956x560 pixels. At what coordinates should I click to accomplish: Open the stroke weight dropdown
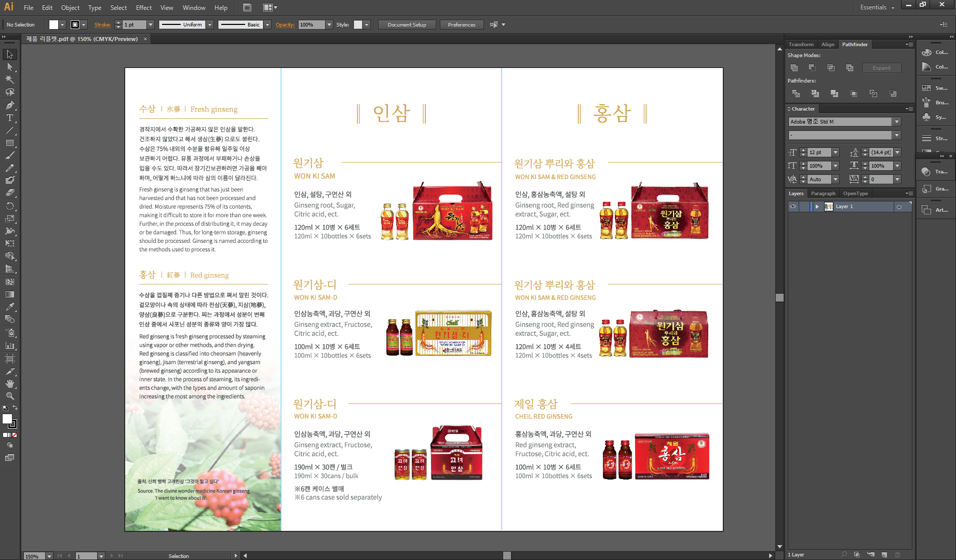coord(151,24)
